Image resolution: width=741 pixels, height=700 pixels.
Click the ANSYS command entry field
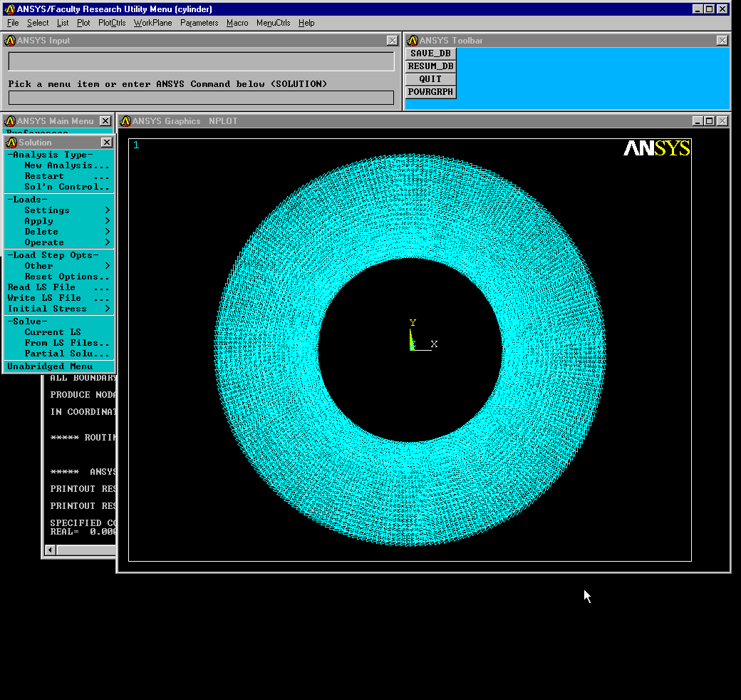click(x=202, y=98)
